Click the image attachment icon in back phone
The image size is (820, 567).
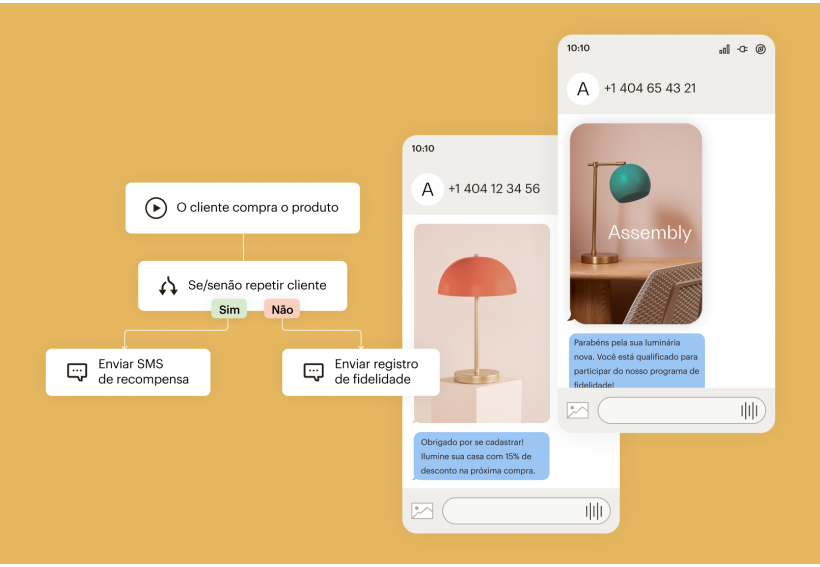click(422, 511)
